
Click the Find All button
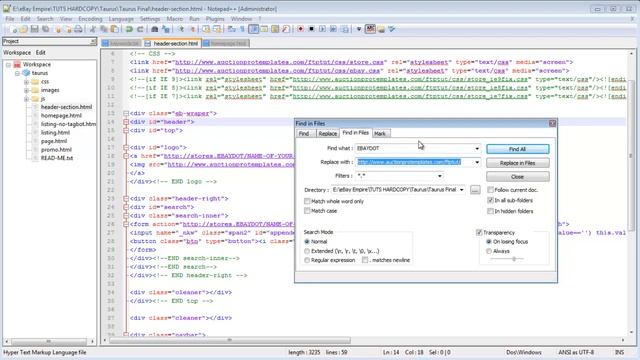[x=518, y=149]
